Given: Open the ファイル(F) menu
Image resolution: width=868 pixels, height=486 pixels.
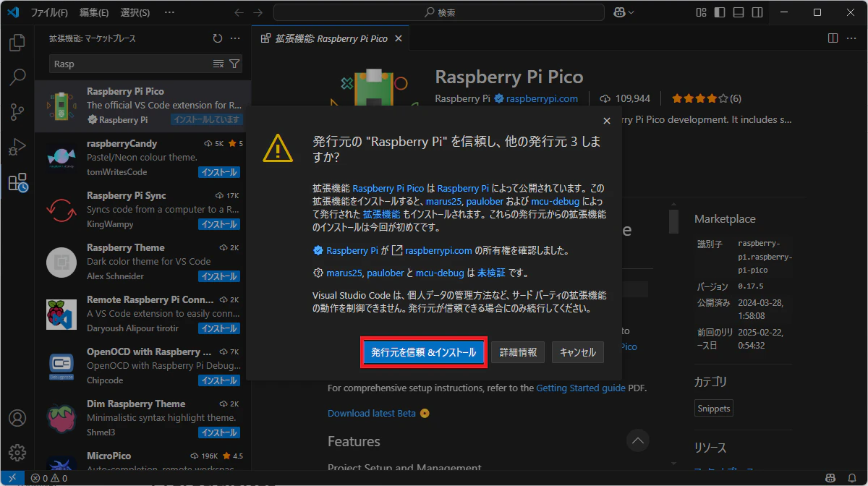Looking at the screenshot, I should click(x=49, y=12).
